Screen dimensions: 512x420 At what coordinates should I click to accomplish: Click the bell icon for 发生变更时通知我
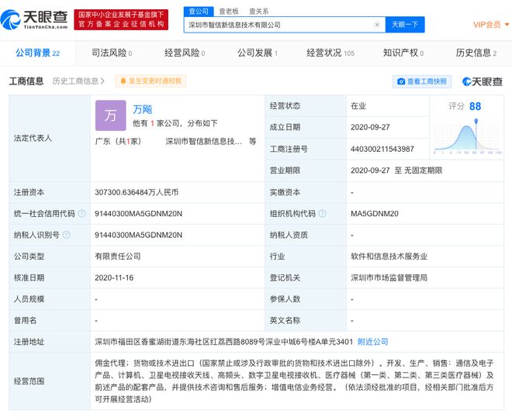click(x=123, y=81)
